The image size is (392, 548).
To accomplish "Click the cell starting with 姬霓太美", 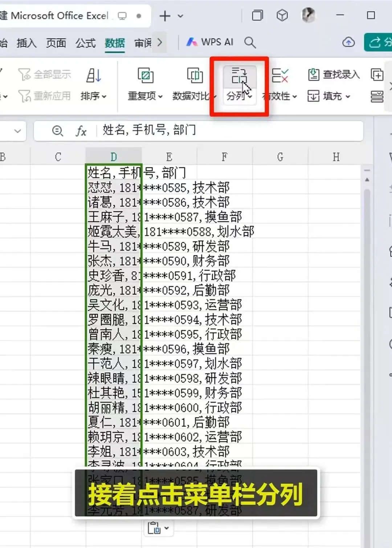I will [114, 231].
